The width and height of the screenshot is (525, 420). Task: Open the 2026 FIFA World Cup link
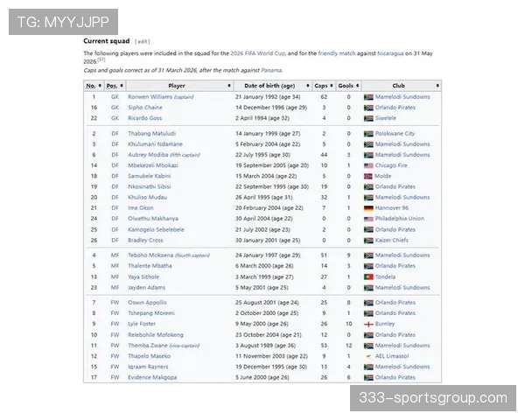[258, 53]
